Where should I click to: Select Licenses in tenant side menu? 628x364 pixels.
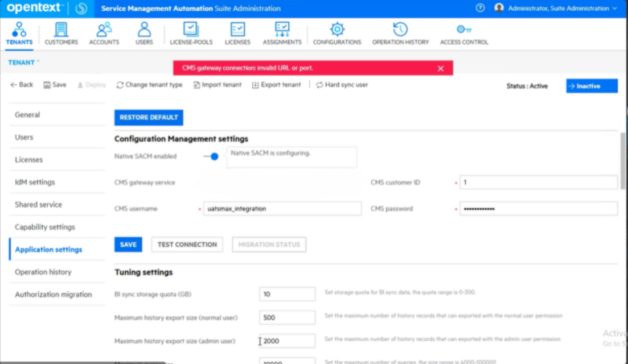tap(58, 160)
